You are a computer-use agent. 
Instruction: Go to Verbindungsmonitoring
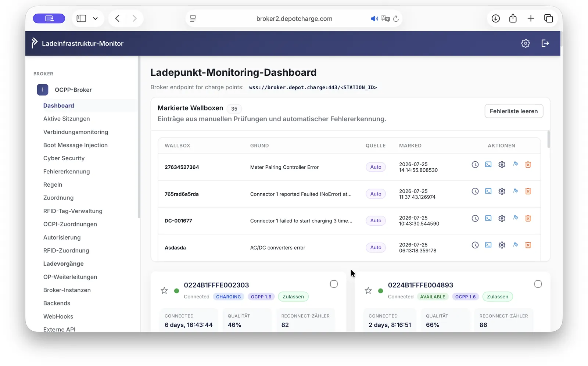(x=76, y=132)
